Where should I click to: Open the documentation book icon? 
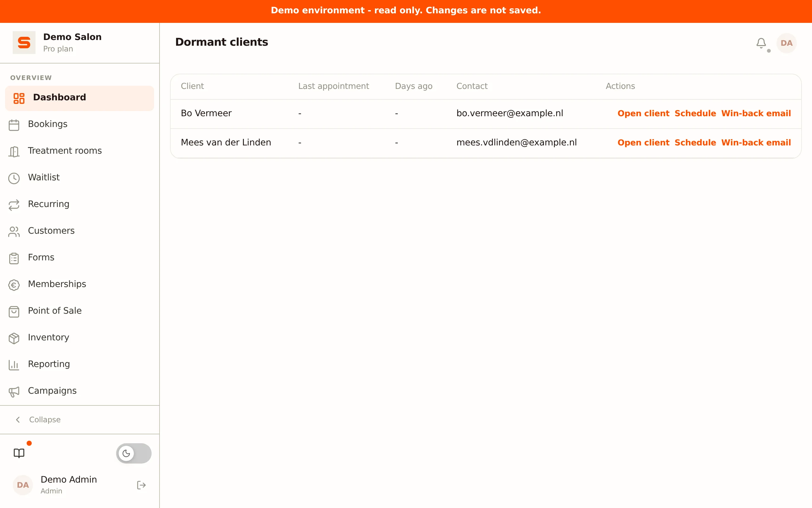click(19, 453)
